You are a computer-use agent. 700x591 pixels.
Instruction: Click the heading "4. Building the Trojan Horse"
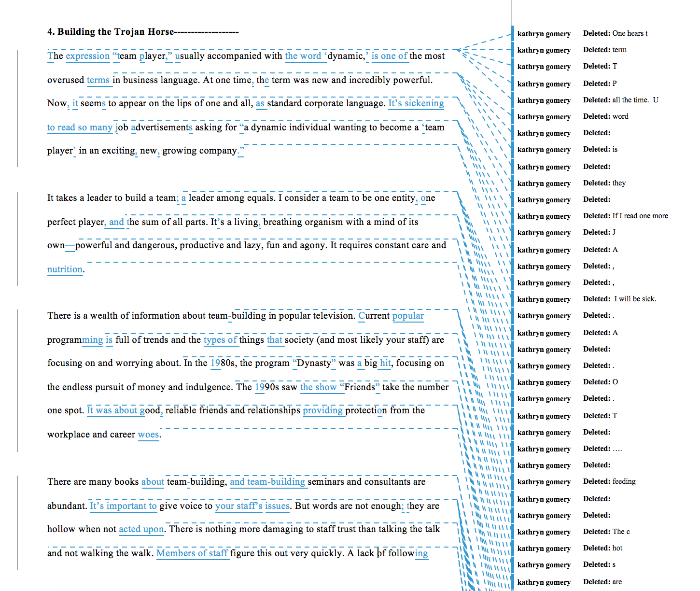pos(111,32)
